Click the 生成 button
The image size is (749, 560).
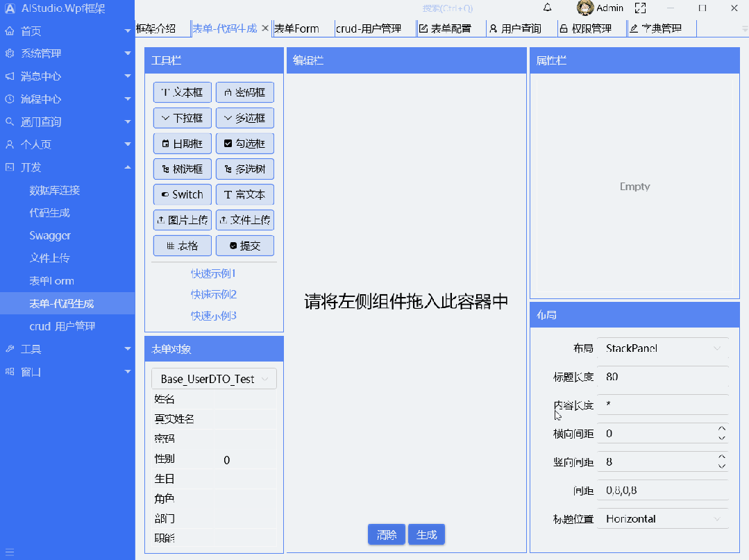click(x=427, y=535)
